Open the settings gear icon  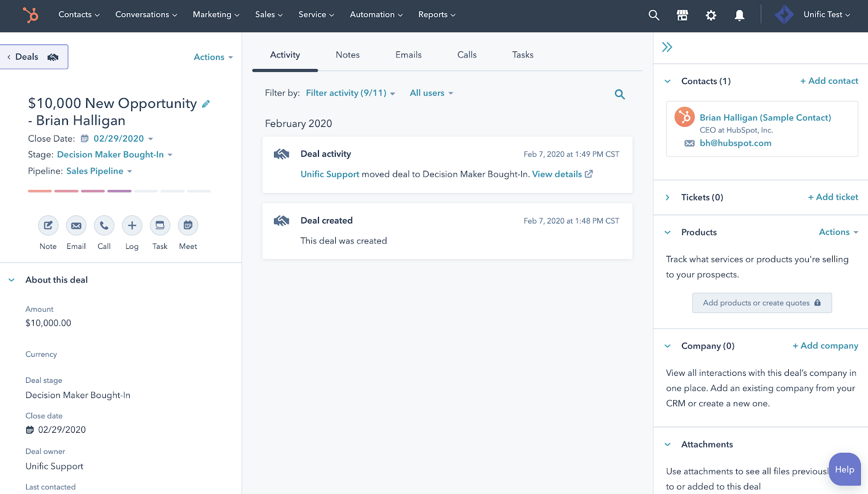(x=711, y=15)
